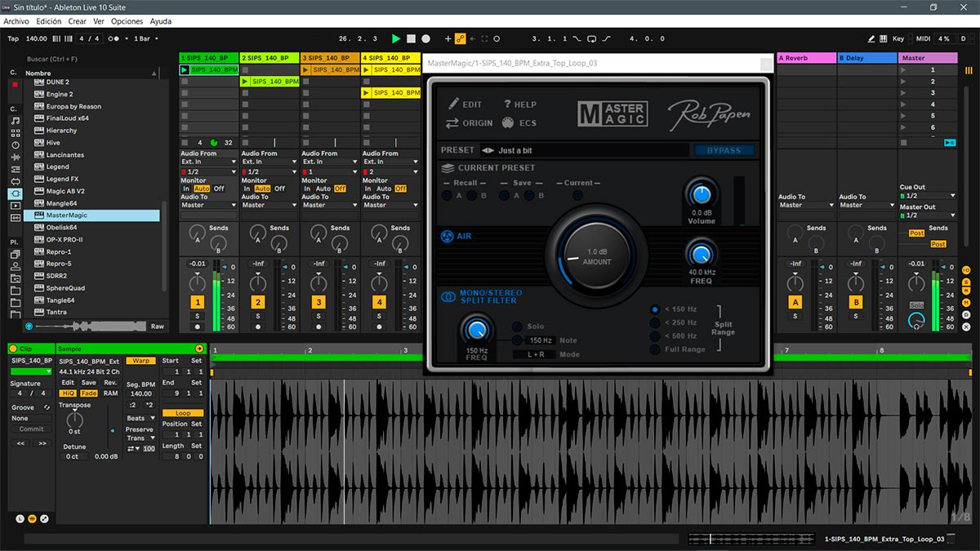Open the Opciones menu

point(127,21)
